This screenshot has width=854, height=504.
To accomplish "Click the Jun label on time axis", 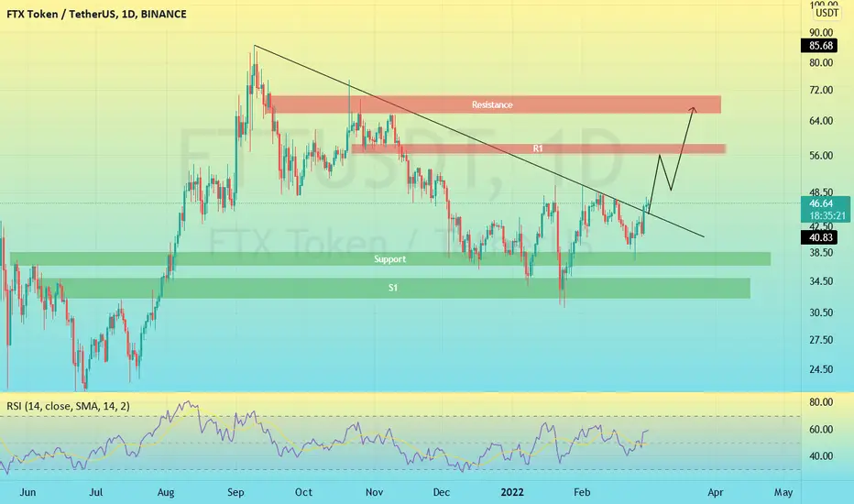I will click(x=27, y=492).
